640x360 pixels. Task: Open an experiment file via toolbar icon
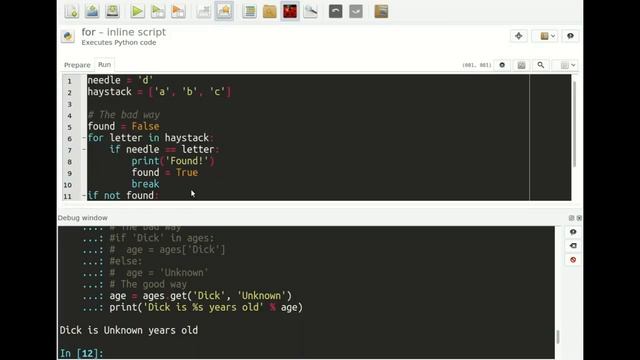[x=92, y=11]
